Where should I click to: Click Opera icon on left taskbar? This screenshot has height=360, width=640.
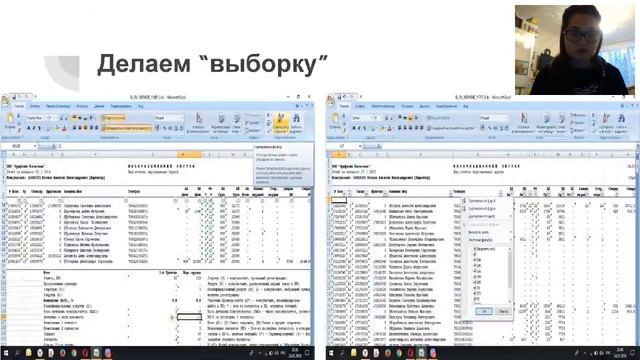(x=85, y=353)
